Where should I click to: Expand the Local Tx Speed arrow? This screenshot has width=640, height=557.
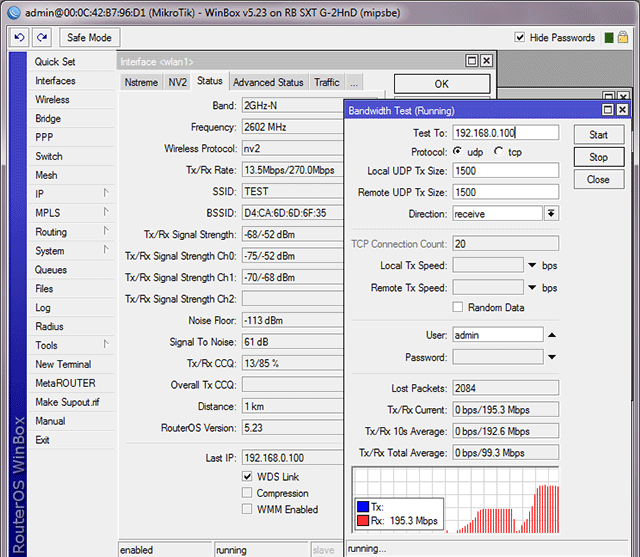click(x=532, y=265)
